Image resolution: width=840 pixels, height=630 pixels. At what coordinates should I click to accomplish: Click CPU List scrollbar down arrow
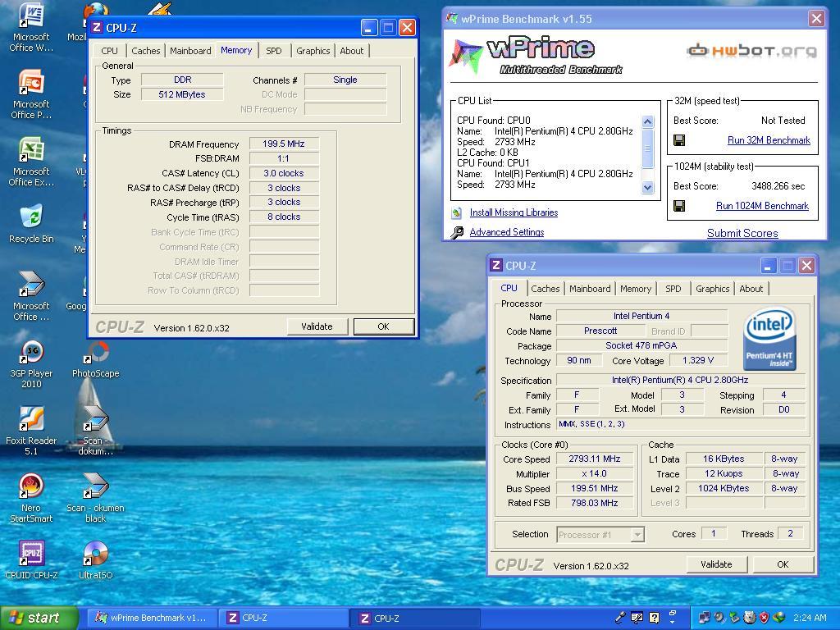[648, 188]
